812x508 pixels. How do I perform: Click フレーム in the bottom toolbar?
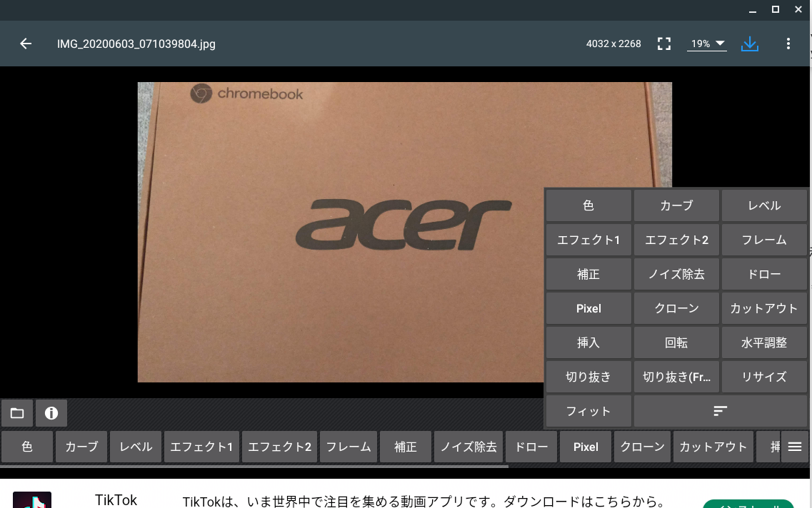click(348, 447)
